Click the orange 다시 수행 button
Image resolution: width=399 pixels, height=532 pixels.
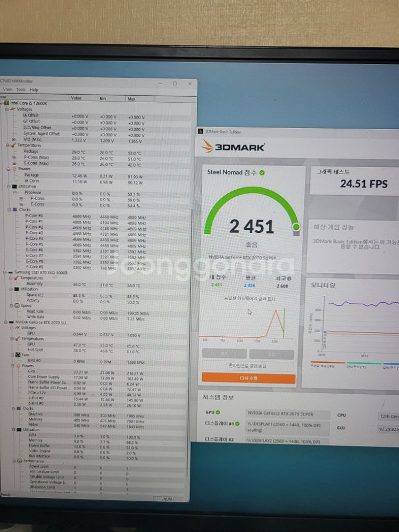pos(248,378)
